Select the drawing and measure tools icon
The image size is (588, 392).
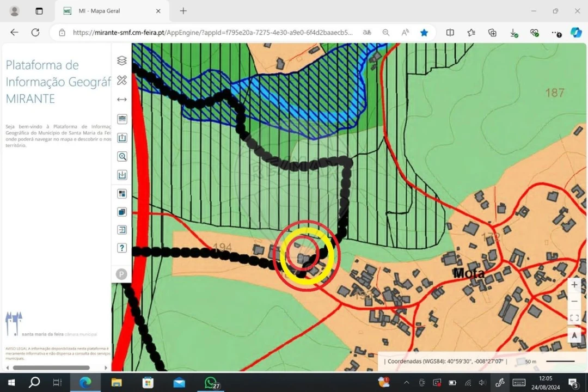click(122, 80)
